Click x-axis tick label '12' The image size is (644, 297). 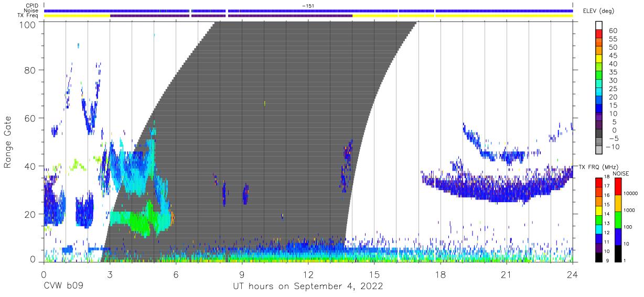(308, 274)
